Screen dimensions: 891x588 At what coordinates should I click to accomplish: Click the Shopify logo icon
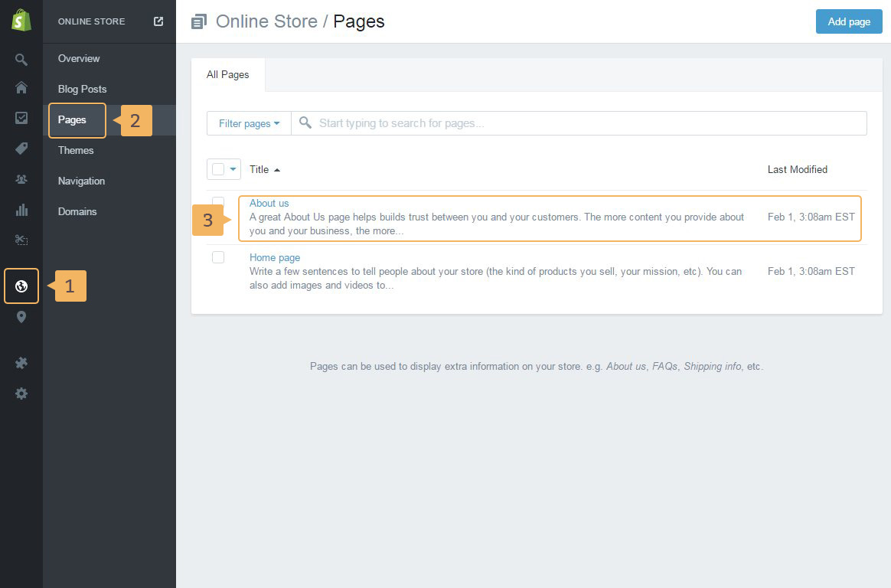(x=21, y=21)
